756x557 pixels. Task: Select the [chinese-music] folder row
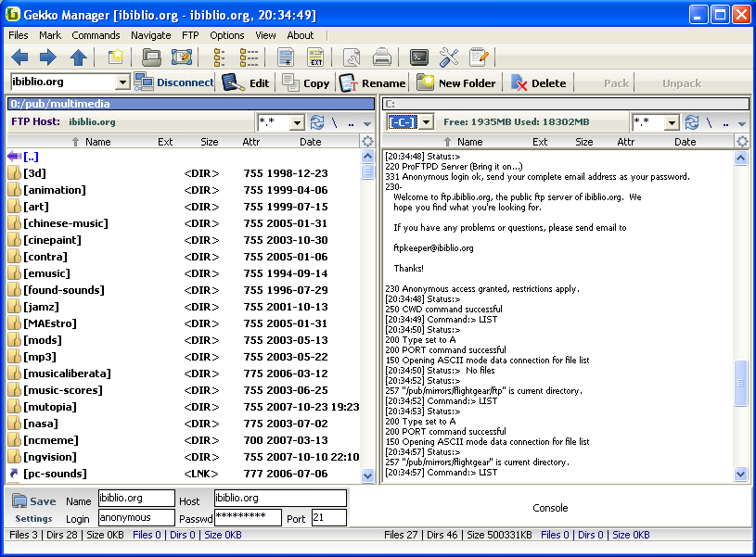(x=184, y=223)
